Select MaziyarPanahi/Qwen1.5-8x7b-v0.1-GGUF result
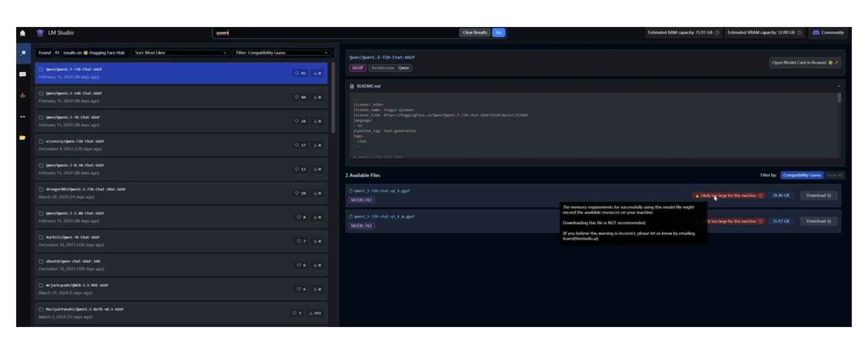 pyautogui.click(x=181, y=313)
